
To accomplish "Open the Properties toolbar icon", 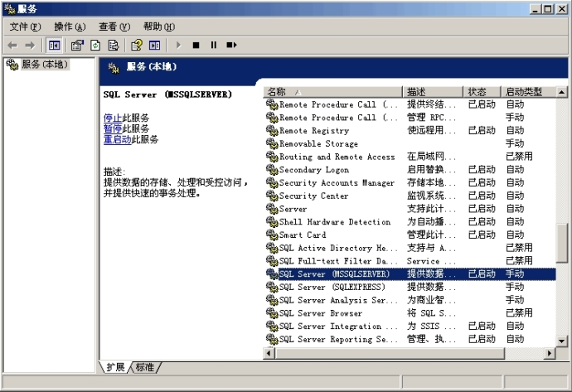I will 77,46.
